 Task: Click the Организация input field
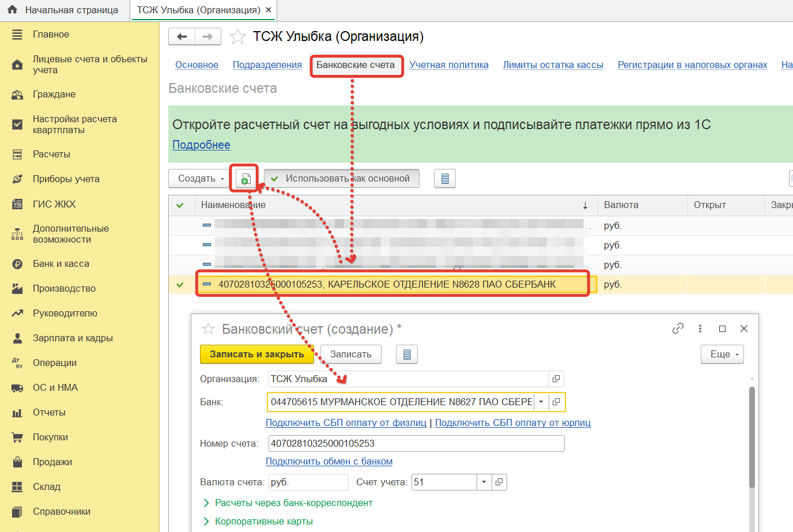click(409, 379)
